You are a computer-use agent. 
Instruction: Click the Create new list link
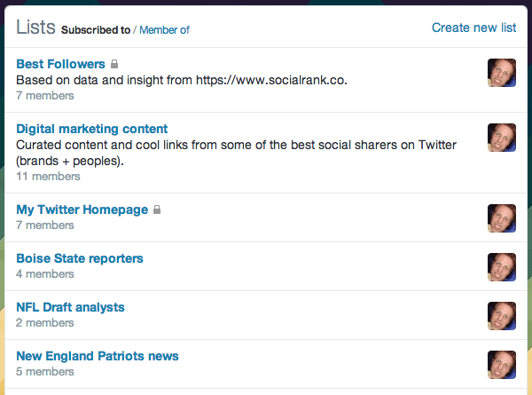click(473, 28)
